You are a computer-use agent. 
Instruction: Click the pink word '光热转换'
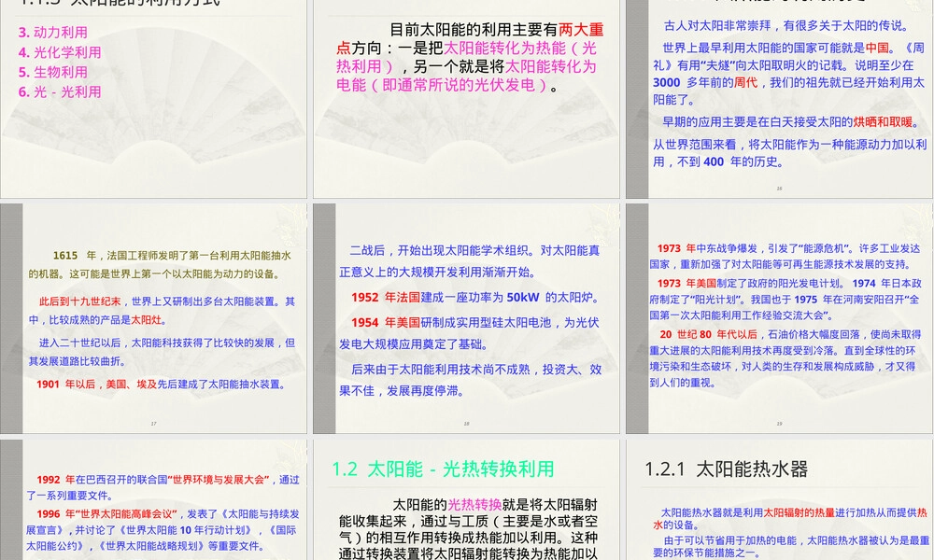click(x=474, y=505)
